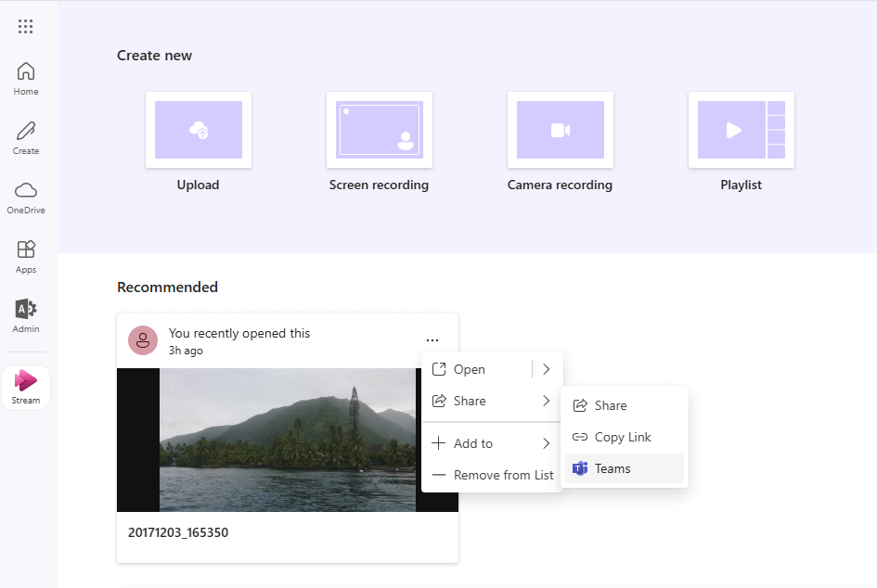Select Copy Link in the share submenu
This screenshot has height=588, width=877.
[x=623, y=437]
